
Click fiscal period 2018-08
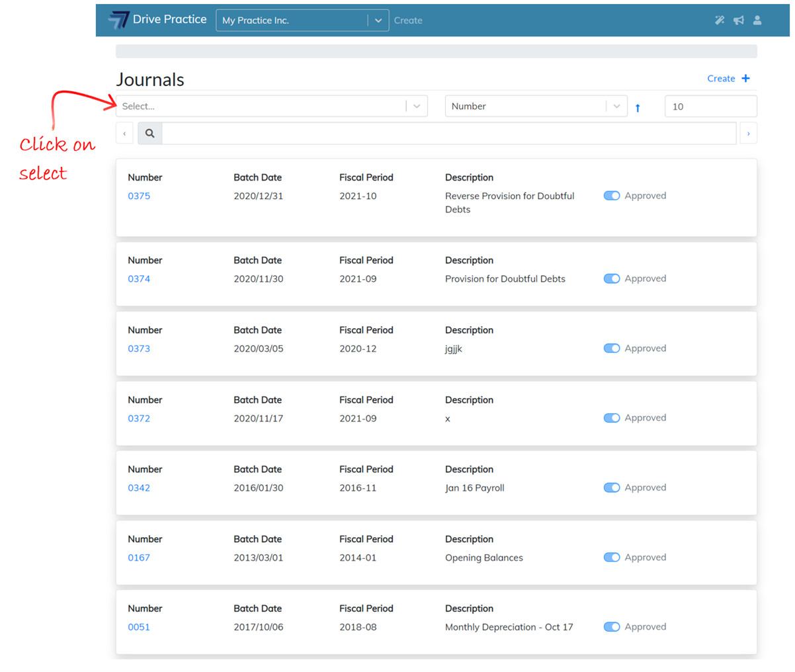[358, 627]
